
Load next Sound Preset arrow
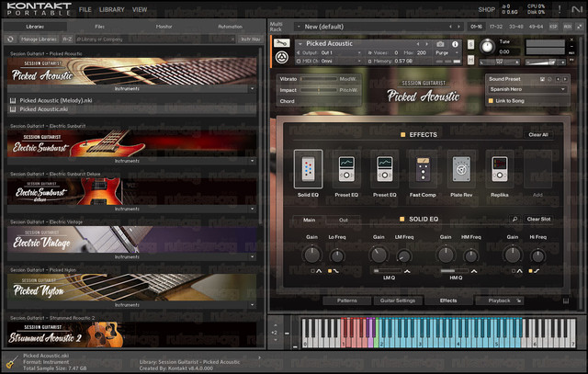tap(565, 79)
